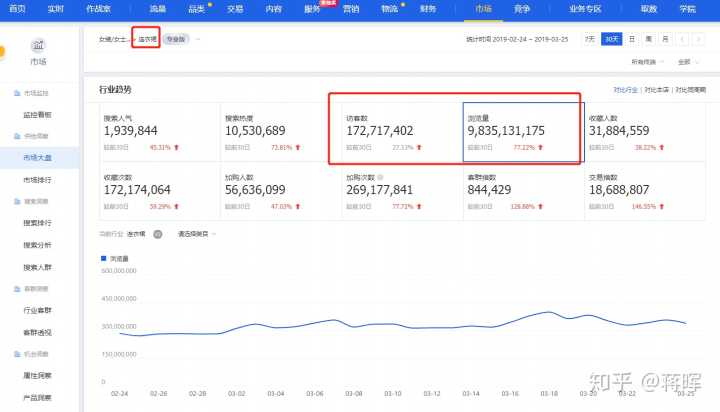Click the icon beside 客群洞察 section
This screenshot has height=412, width=720.
pos(17,289)
